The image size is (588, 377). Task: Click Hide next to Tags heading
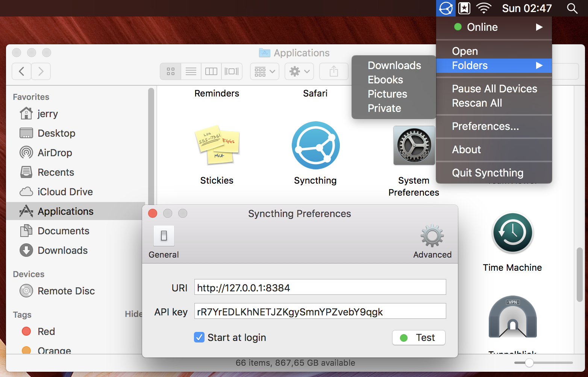[x=133, y=314]
